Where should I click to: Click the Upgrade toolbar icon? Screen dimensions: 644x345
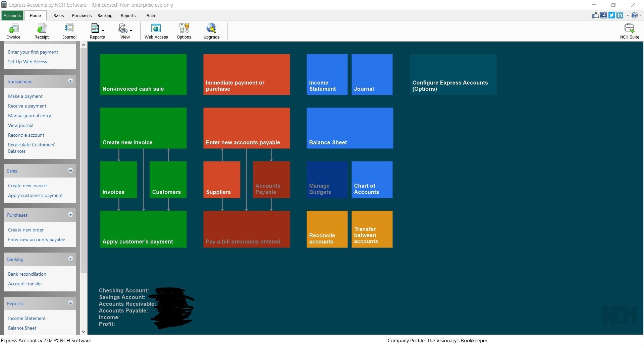[211, 31]
